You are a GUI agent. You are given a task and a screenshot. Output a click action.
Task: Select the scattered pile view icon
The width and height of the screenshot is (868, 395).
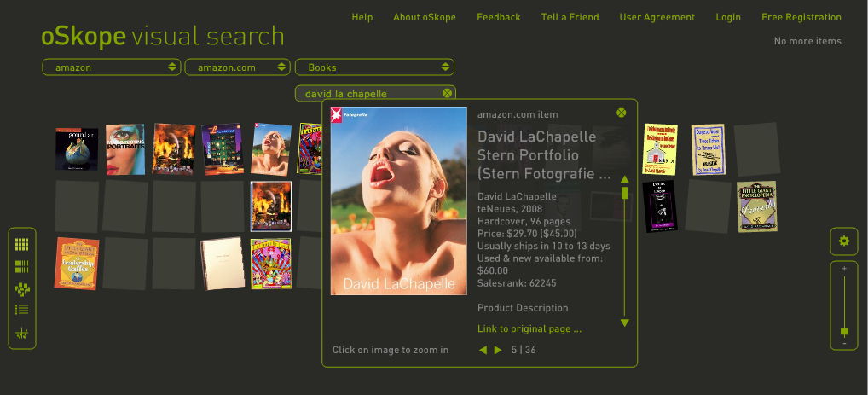pos(22,288)
